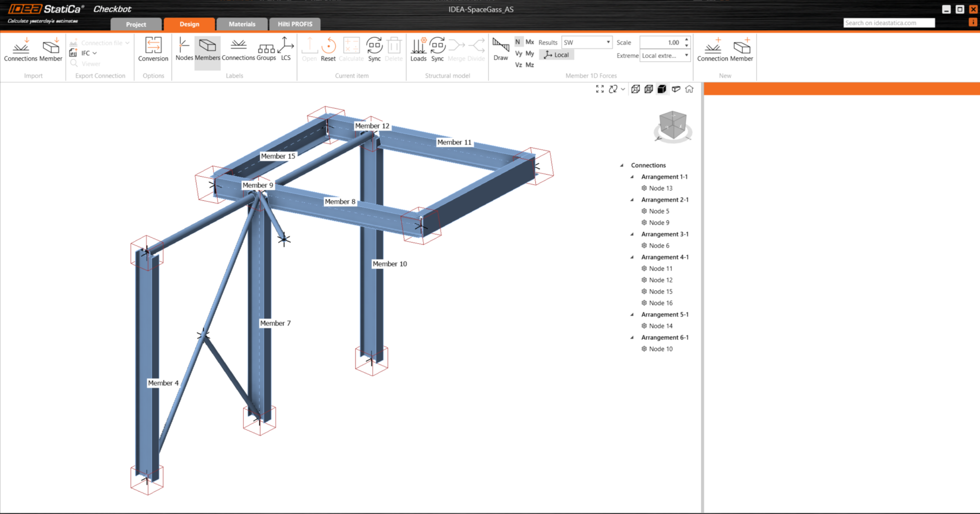980x514 pixels.
Task: Switch to the Materials tab
Action: 242,24
